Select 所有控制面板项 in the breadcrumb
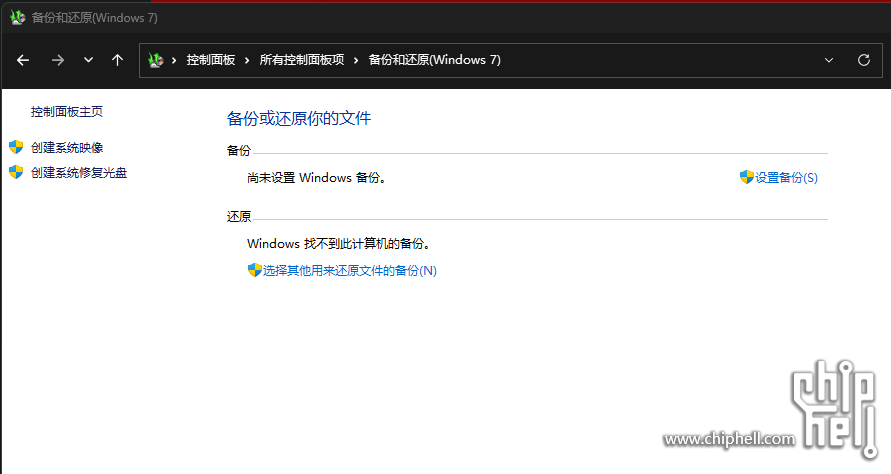The width and height of the screenshot is (891, 474). pyautogui.click(x=302, y=60)
